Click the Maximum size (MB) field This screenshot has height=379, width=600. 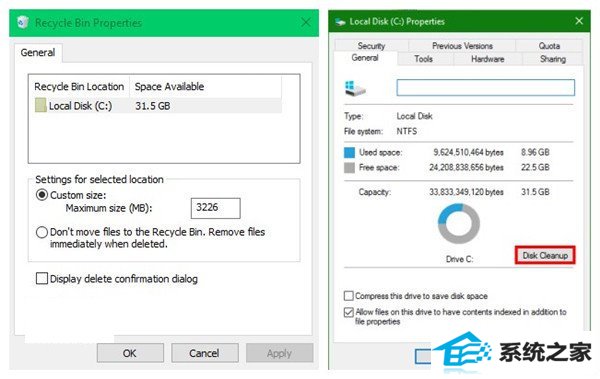tap(215, 208)
